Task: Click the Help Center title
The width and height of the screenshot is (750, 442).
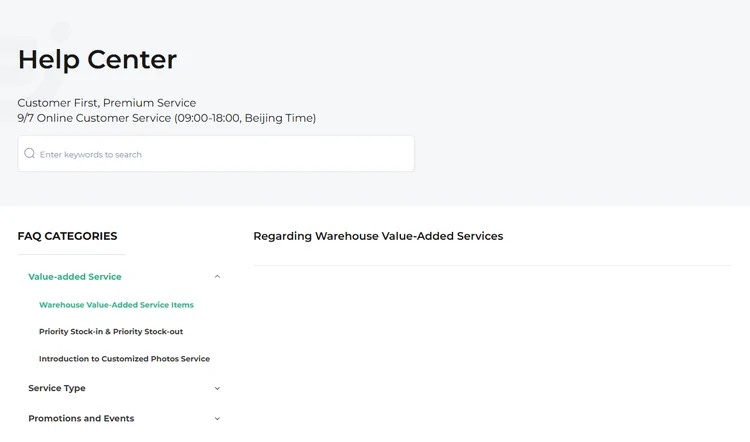Action: pyautogui.click(x=98, y=60)
